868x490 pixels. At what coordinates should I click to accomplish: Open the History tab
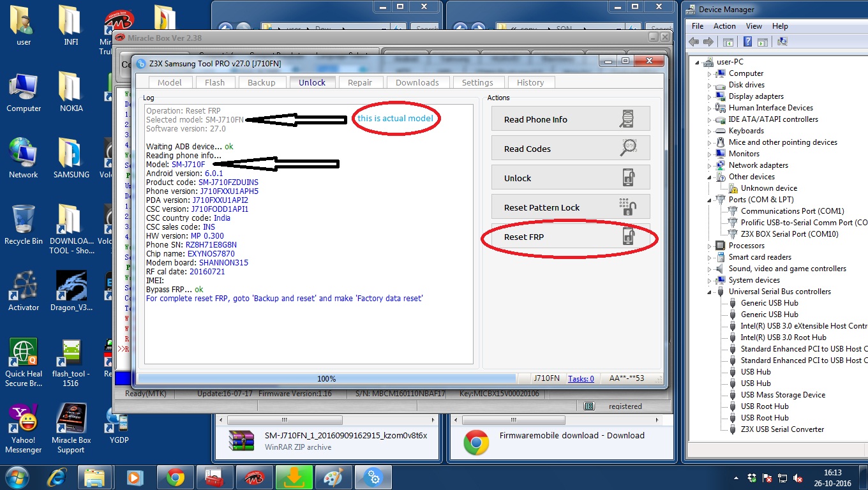coord(530,82)
